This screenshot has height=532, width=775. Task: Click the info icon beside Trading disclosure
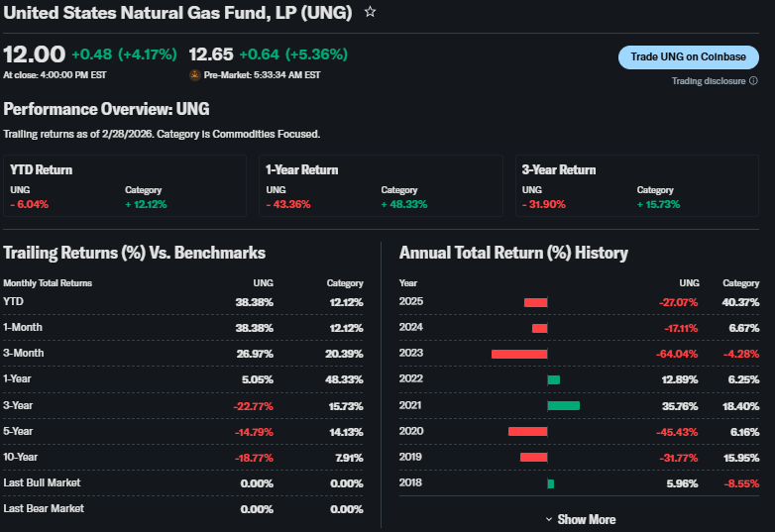(x=753, y=81)
